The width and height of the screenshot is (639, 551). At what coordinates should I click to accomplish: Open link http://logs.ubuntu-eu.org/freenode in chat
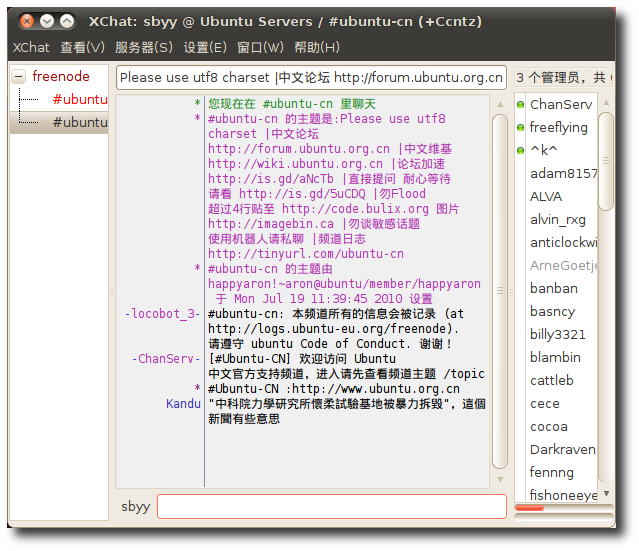pos(328,328)
